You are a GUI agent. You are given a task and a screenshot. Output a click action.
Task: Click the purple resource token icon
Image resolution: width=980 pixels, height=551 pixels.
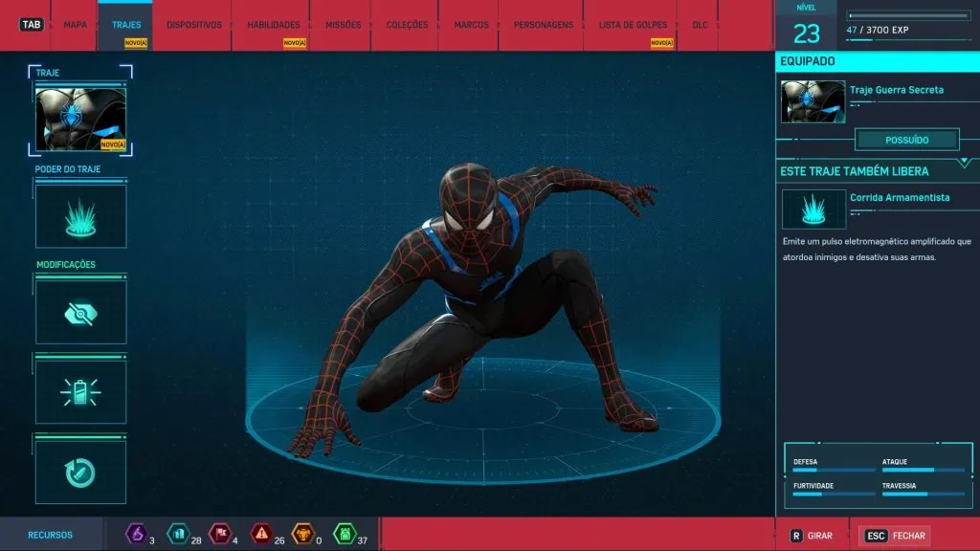[136, 534]
